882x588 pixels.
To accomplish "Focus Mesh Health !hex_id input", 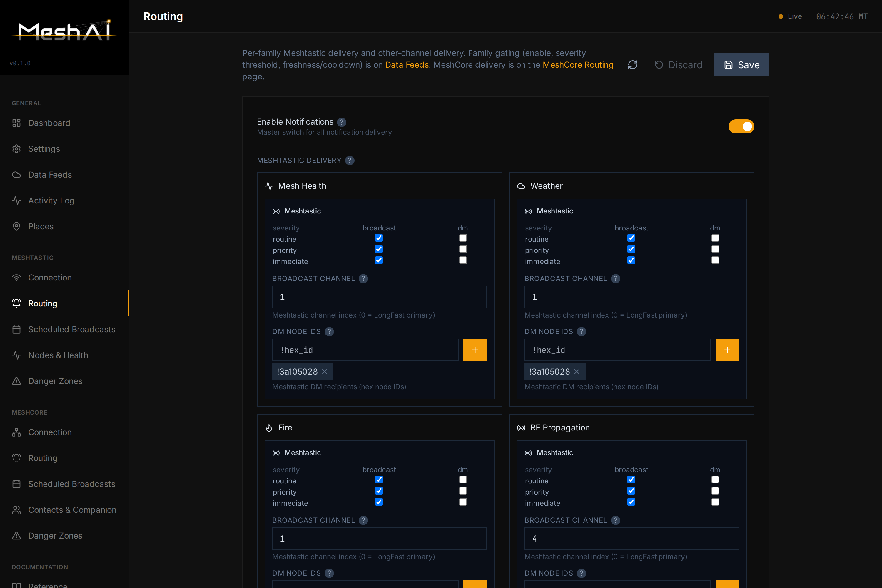I will coord(365,350).
